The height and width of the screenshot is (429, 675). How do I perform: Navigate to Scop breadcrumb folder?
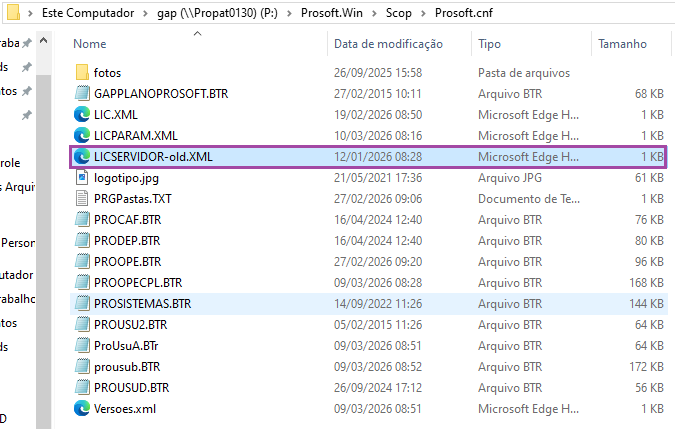tap(399, 13)
